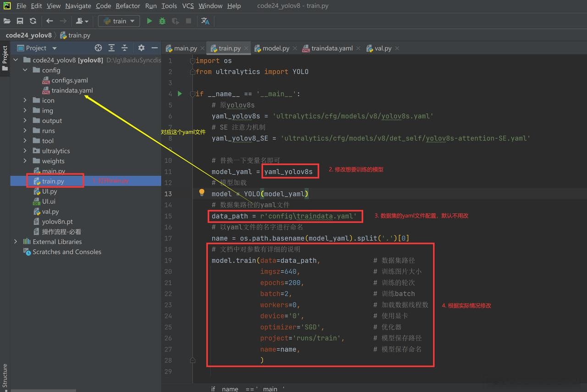
Task: Open the Tools menu
Action: coord(169,6)
